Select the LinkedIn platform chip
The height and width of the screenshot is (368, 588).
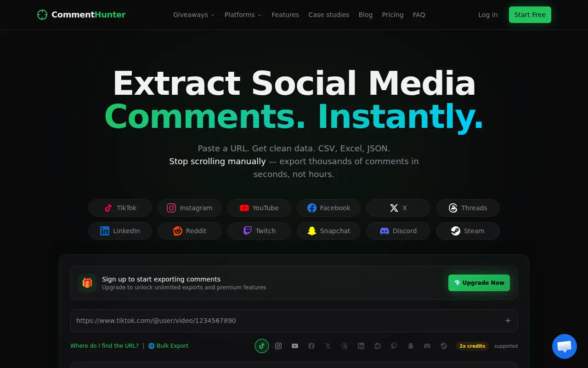tap(120, 231)
